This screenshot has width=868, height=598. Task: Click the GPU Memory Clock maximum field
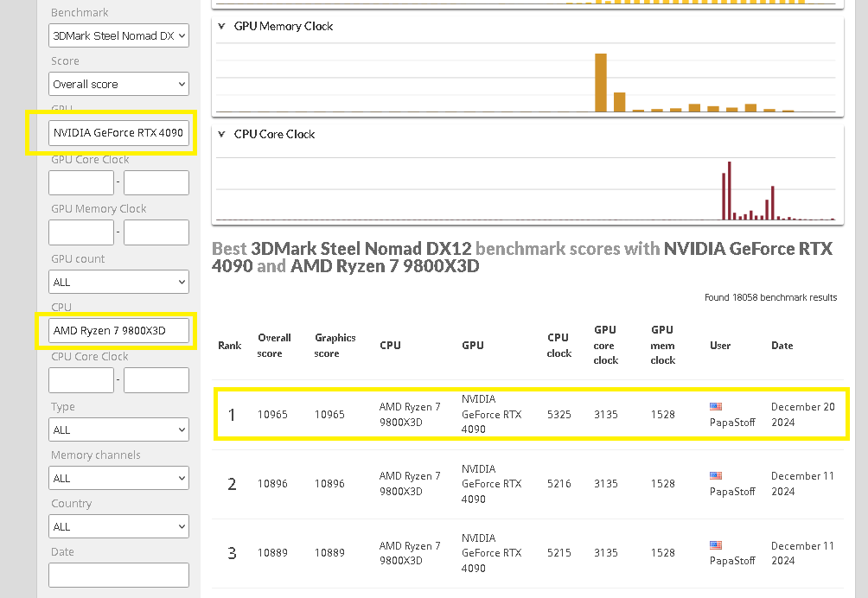(x=156, y=232)
